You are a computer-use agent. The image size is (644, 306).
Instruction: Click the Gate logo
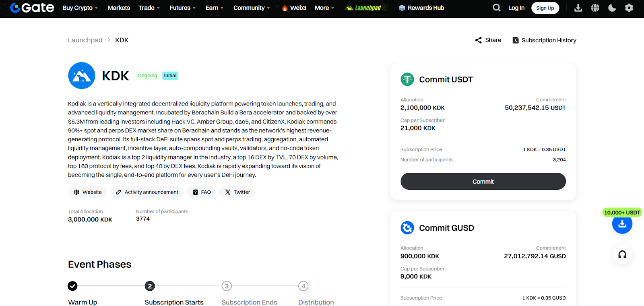(32, 8)
